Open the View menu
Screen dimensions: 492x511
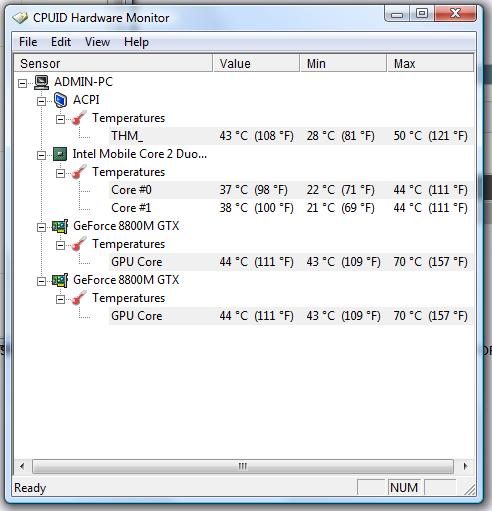(97, 42)
